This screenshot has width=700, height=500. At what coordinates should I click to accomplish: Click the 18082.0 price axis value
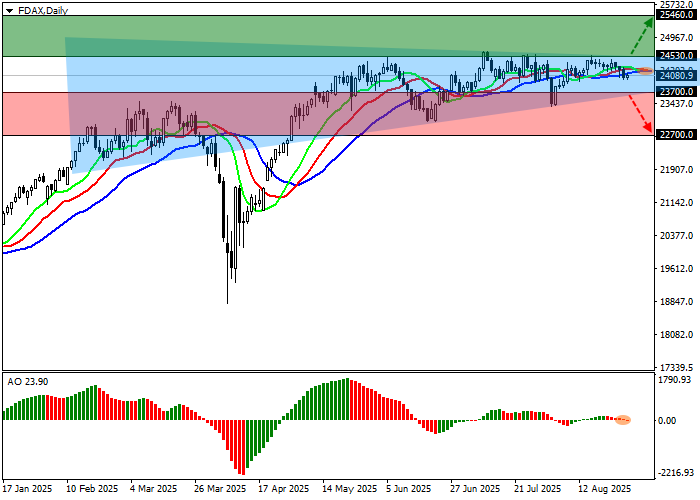676,334
